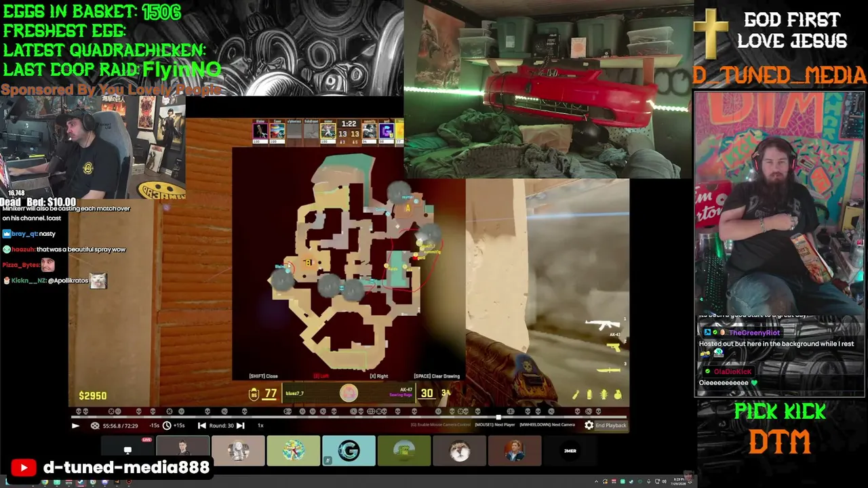The width and height of the screenshot is (868, 488).
Task: Click chat username TheGreenyRiot
Action: [x=754, y=333]
